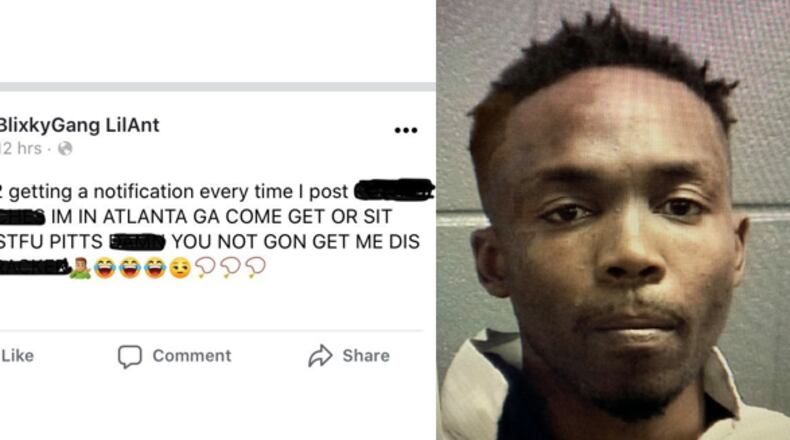Click the man's photo on the right
Viewport: 790px width, 440px height.
click(613, 220)
